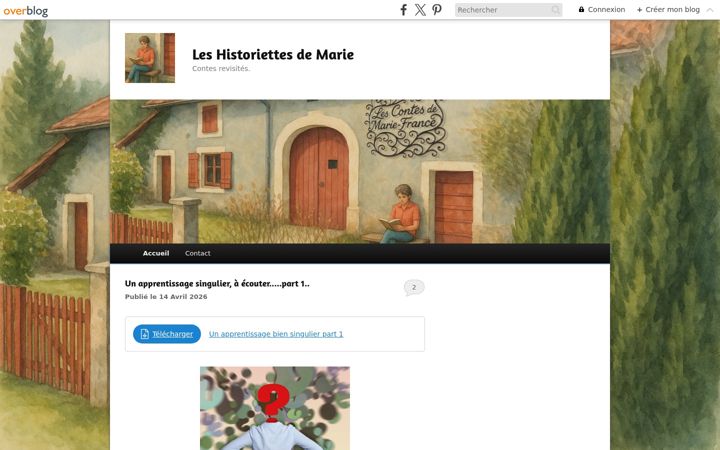
Task: Click the Contes revisités subtitle
Action: [x=221, y=68]
